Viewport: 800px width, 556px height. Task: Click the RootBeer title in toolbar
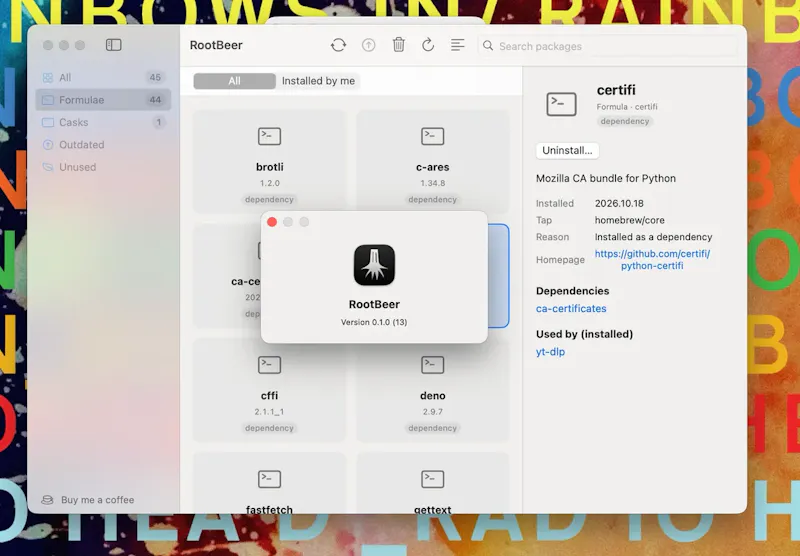216,45
